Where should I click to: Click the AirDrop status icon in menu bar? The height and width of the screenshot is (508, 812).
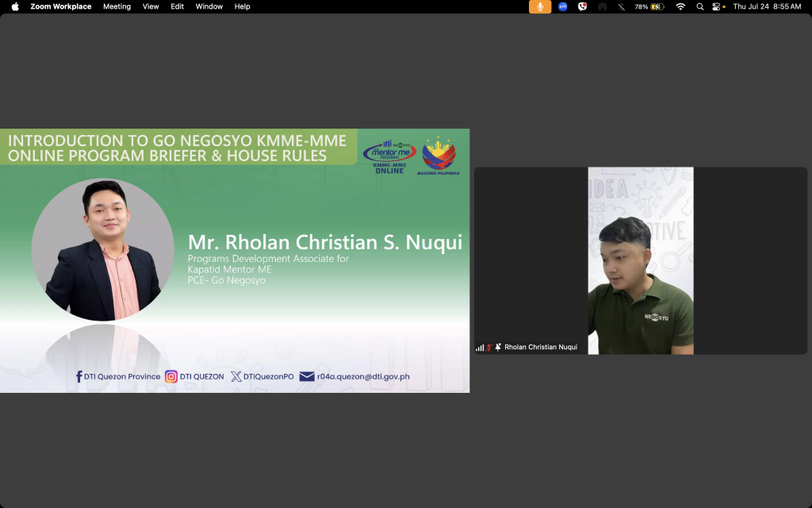pos(603,6)
